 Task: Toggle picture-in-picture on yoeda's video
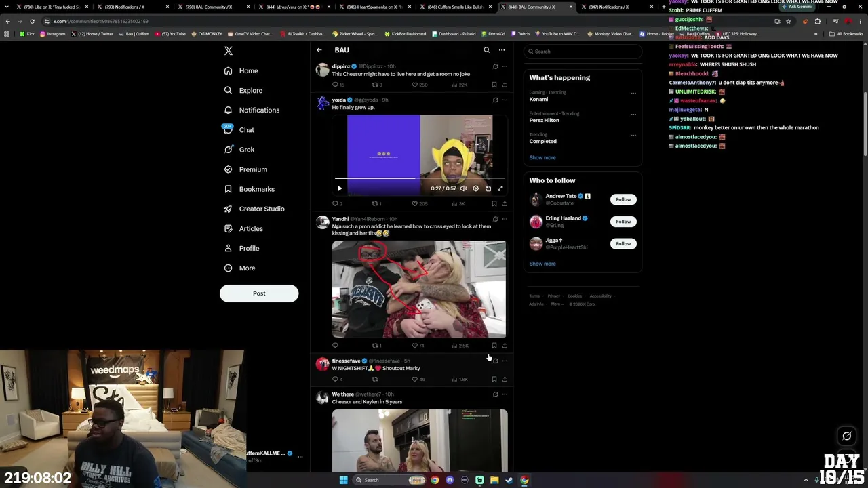click(488, 188)
